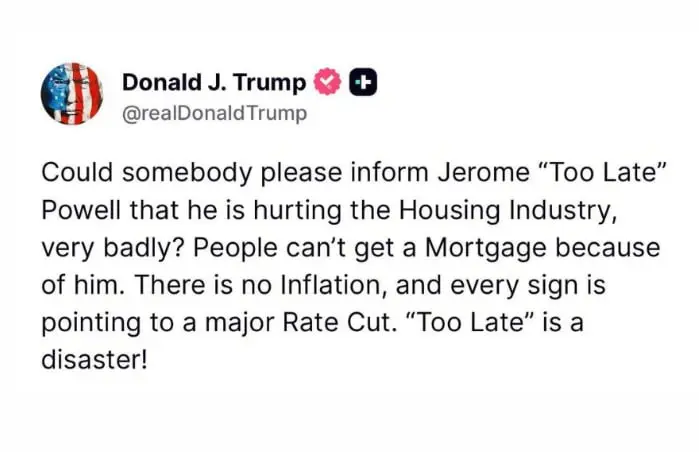Click the opening word Could
This screenshot has width=699, height=452.
(77, 173)
